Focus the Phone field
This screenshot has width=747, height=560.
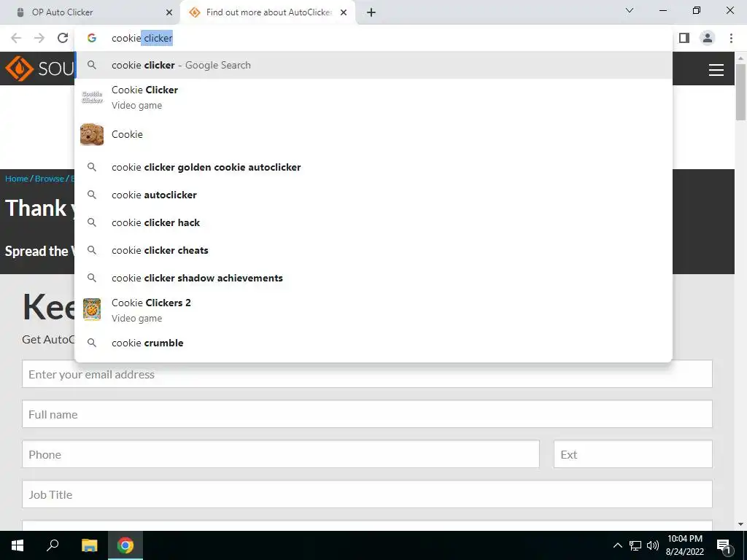point(281,454)
